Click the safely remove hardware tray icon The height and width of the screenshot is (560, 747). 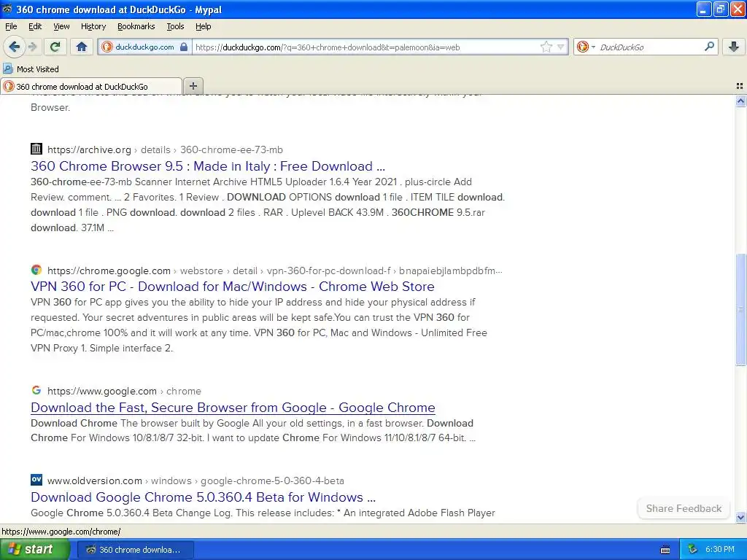click(x=692, y=549)
